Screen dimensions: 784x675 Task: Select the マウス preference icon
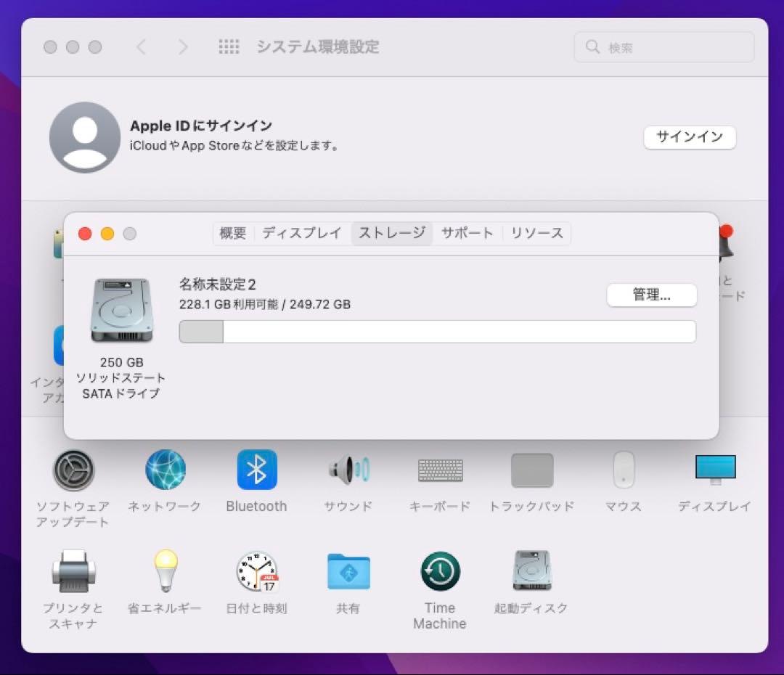coord(623,470)
